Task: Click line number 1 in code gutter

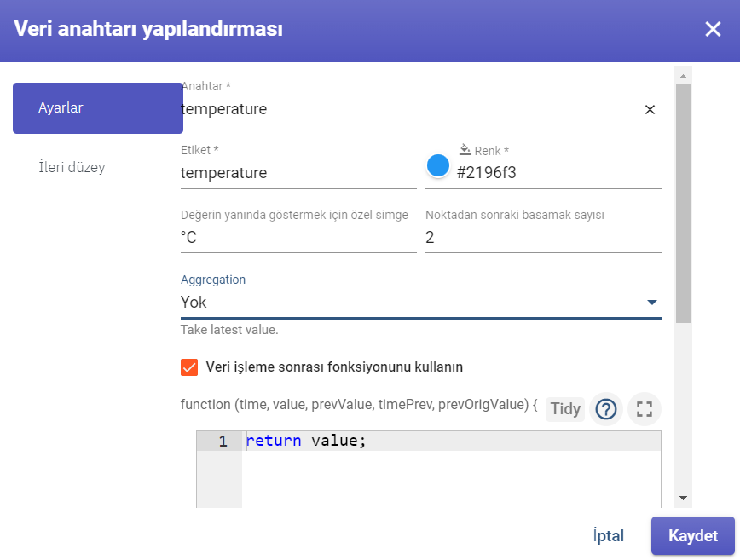Action: tap(223, 442)
